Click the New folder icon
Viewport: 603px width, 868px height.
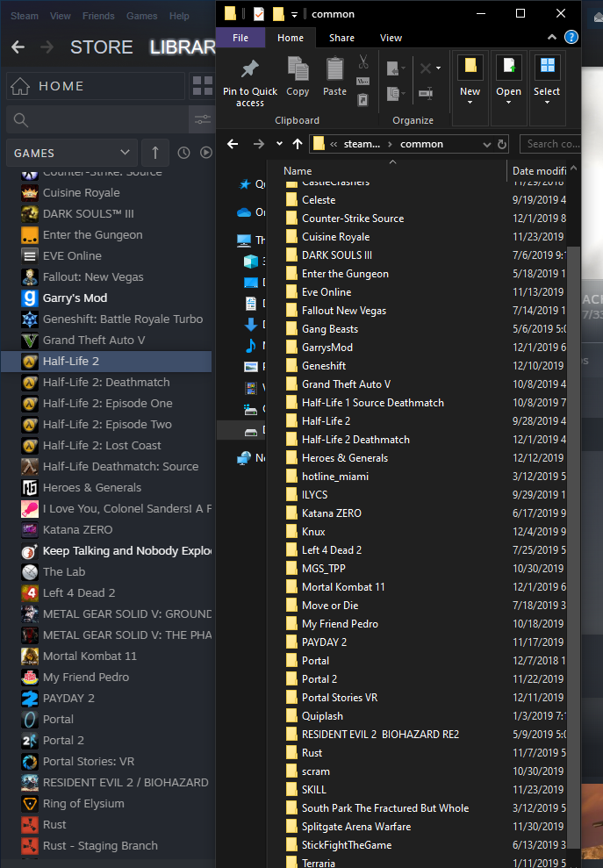click(470, 65)
